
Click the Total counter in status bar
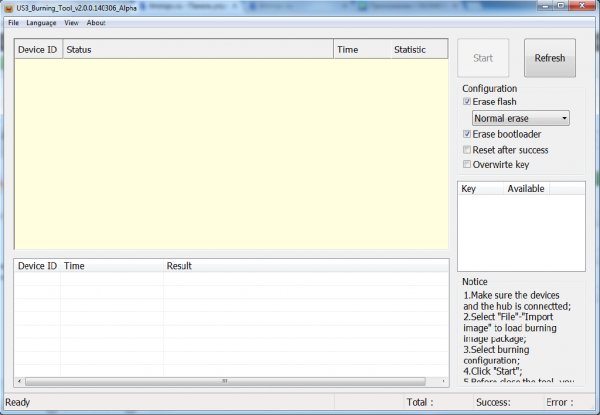pos(420,402)
